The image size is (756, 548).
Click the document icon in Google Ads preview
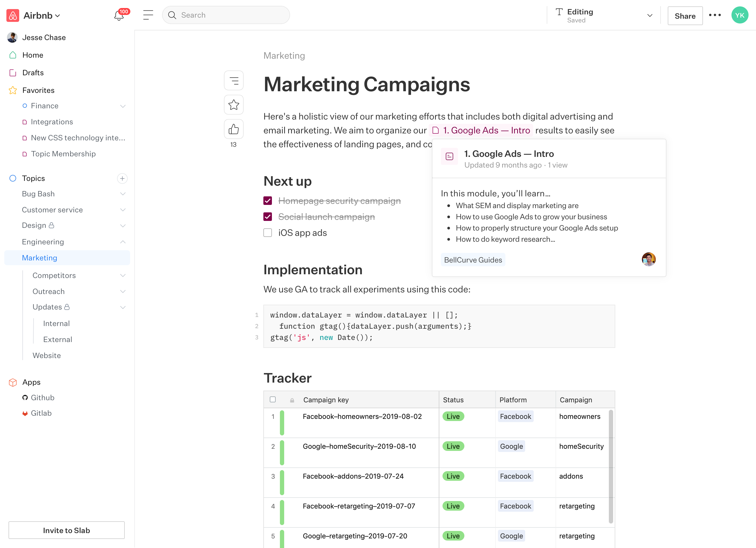point(449,156)
